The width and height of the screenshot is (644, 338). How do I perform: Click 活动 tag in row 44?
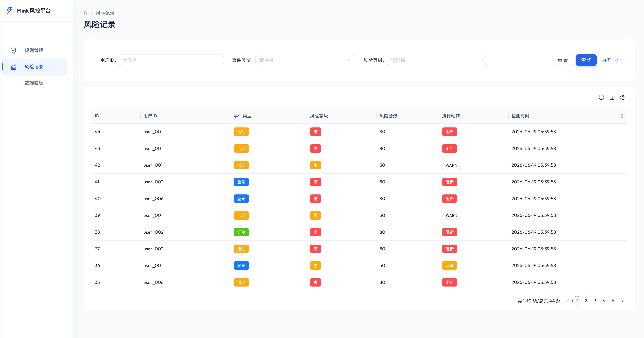(241, 132)
